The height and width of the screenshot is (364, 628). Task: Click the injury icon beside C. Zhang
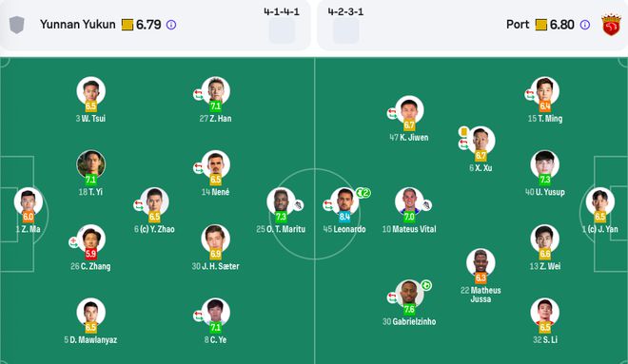coord(73,242)
